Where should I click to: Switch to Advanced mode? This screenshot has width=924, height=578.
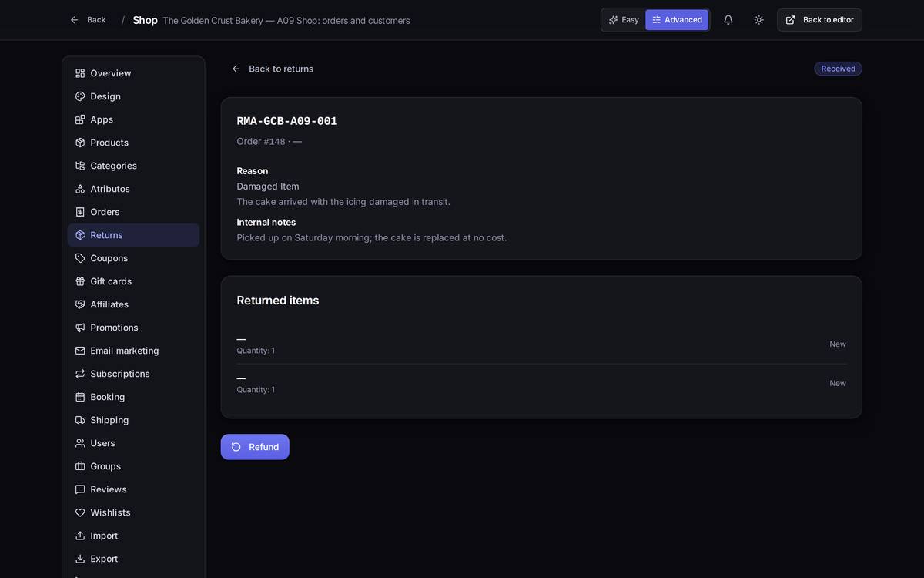677,20
